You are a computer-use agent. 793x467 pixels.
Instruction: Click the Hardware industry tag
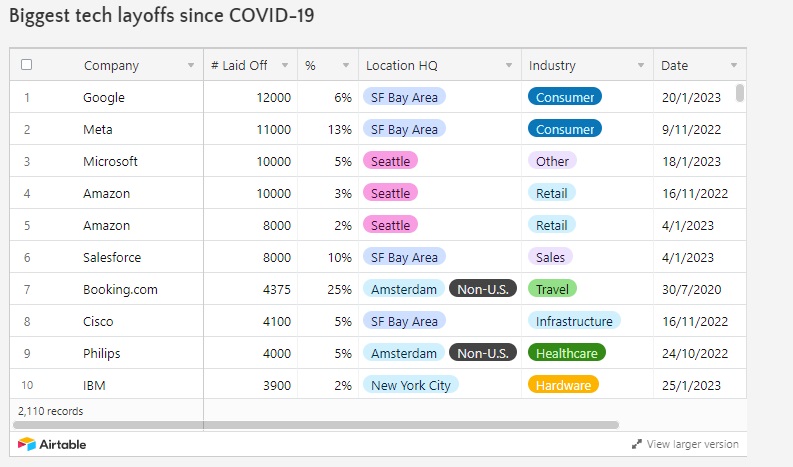tap(563, 385)
